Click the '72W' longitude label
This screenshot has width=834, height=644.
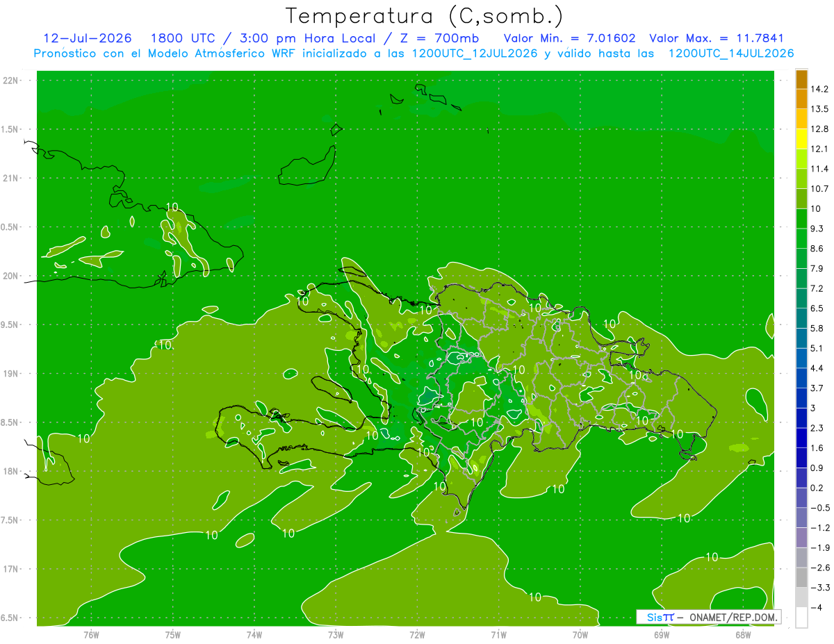click(x=417, y=635)
